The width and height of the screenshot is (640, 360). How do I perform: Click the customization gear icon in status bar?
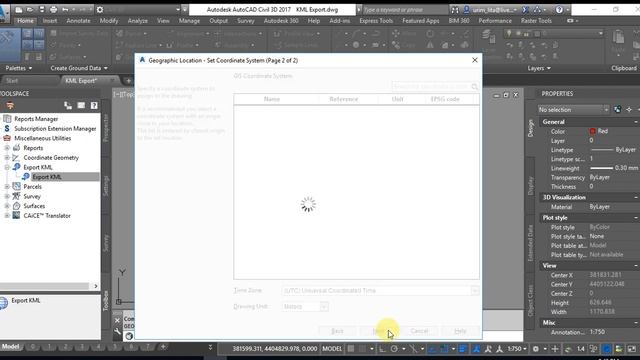tap(536, 349)
